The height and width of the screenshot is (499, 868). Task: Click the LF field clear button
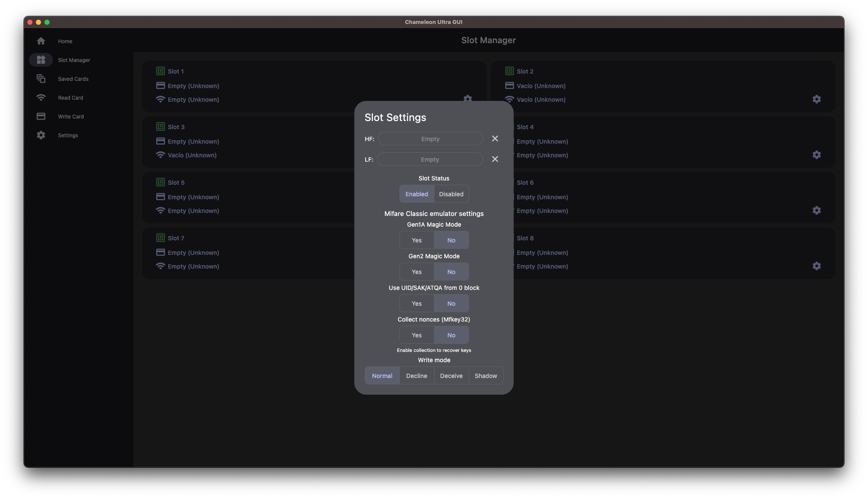coord(495,159)
